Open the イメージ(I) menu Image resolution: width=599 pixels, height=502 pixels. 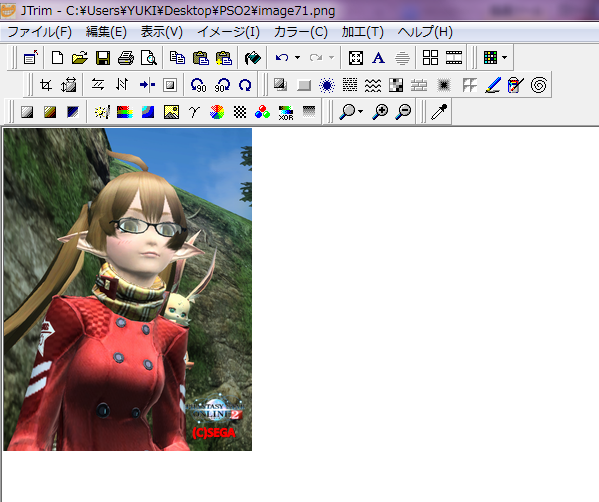tap(228, 32)
